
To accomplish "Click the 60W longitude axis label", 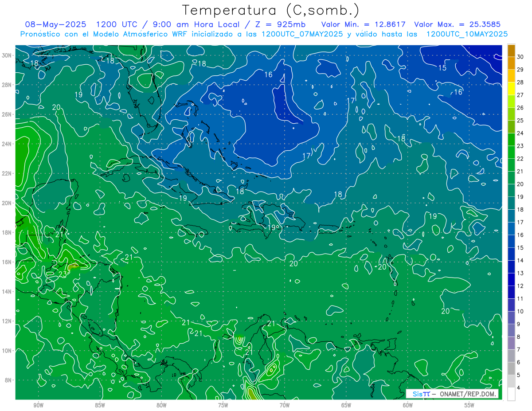I will pyautogui.click(x=408, y=406).
